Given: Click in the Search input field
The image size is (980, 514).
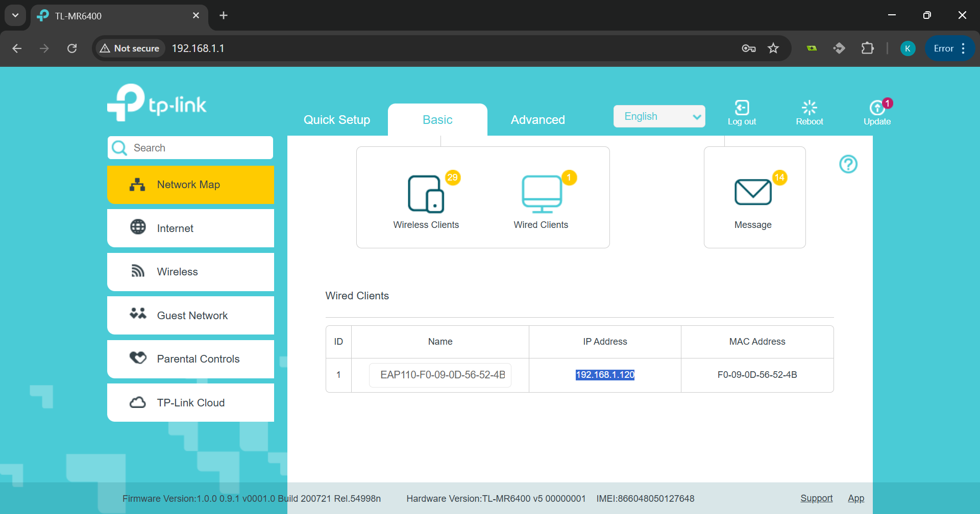Looking at the screenshot, I should [x=190, y=148].
